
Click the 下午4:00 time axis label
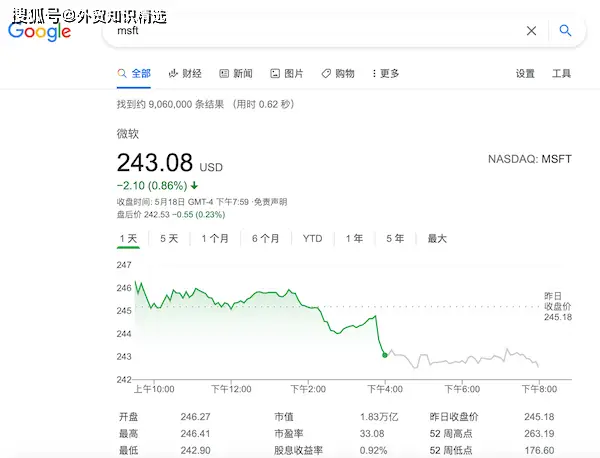(385, 389)
